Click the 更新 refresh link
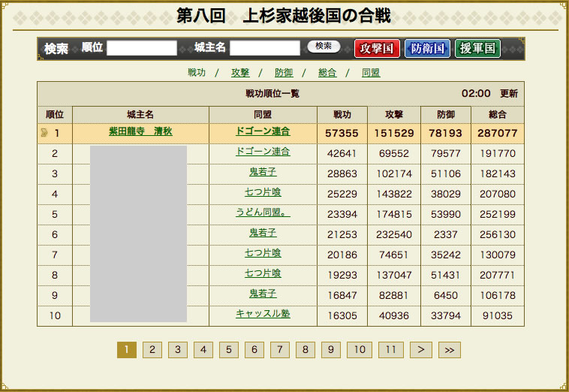 pos(509,94)
